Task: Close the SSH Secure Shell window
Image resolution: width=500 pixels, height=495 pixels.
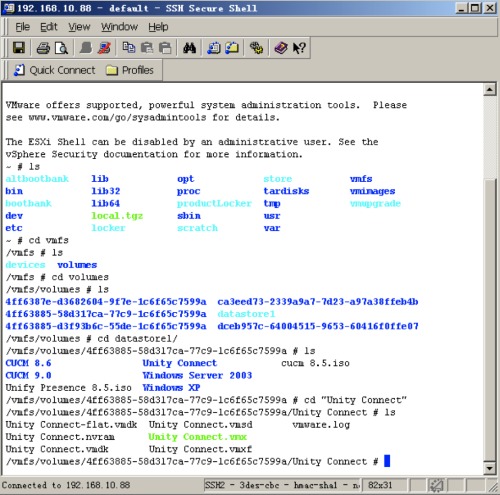Action: coord(489,8)
